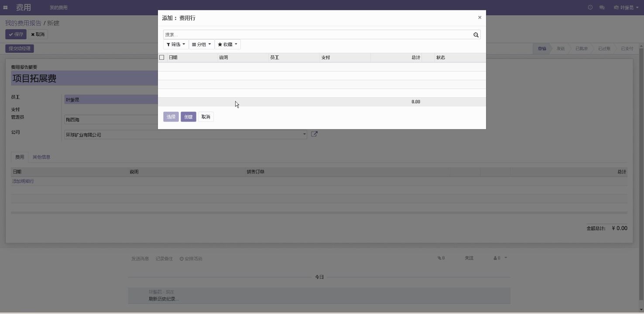The width and height of the screenshot is (644, 314).
Task: Click the 发送消息 chatter button
Action: tap(140, 259)
